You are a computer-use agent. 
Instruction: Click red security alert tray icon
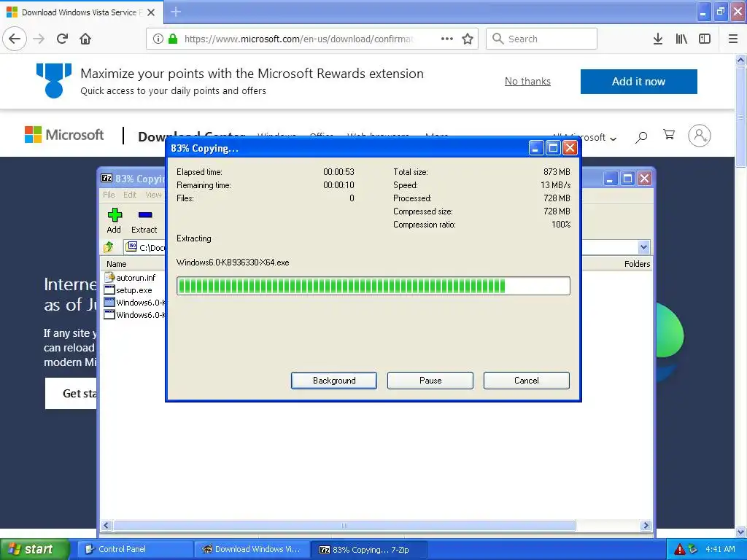pyautogui.click(x=680, y=549)
